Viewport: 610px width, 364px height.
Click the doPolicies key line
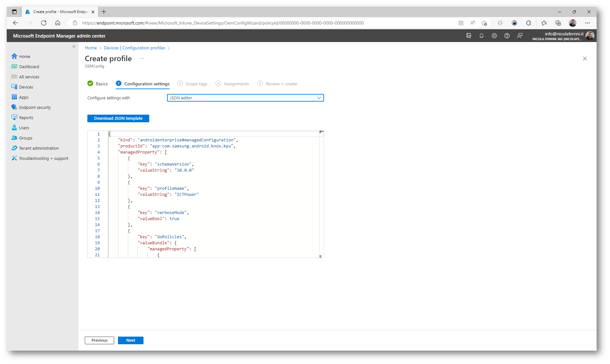click(162, 237)
